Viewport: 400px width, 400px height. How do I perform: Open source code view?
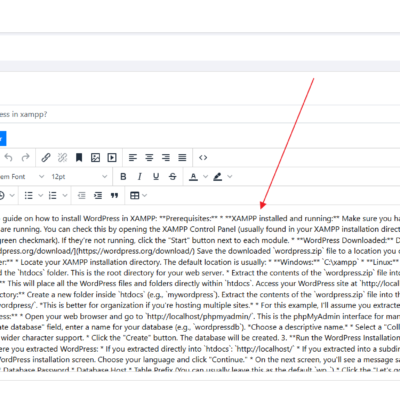coord(203,157)
